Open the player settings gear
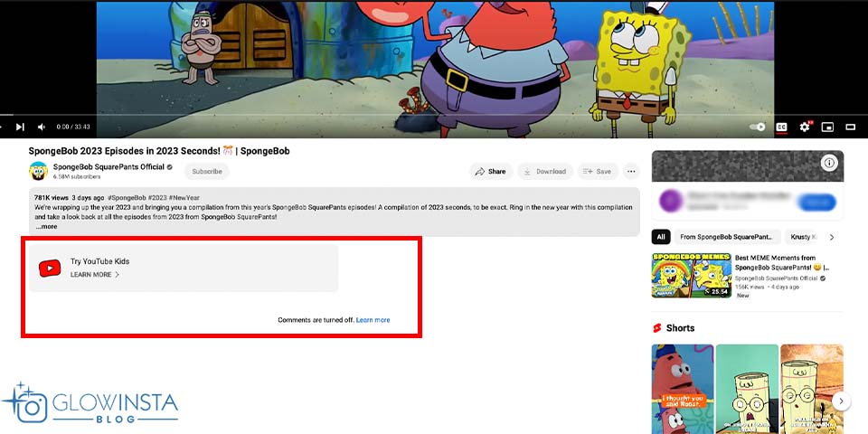The height and width of the screenshot is (434, 868). pos(805,127)
